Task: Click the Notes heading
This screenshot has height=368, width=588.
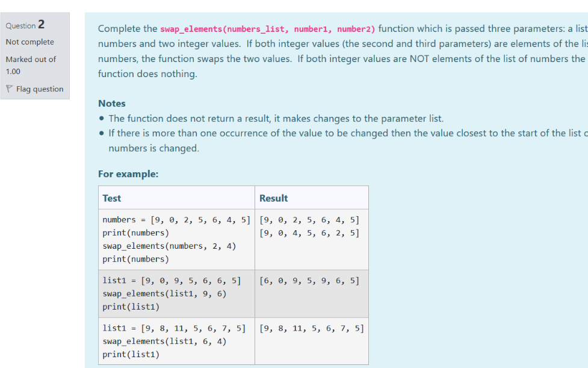Action: pyautogui.click(x=111, y=104)
